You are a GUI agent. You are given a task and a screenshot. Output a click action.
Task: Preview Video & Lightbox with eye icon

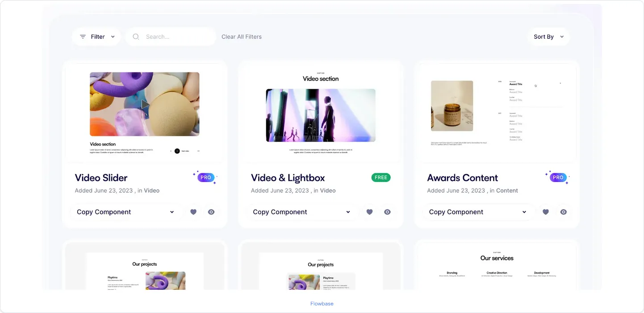pyautogui.click(x=387, y=212)
